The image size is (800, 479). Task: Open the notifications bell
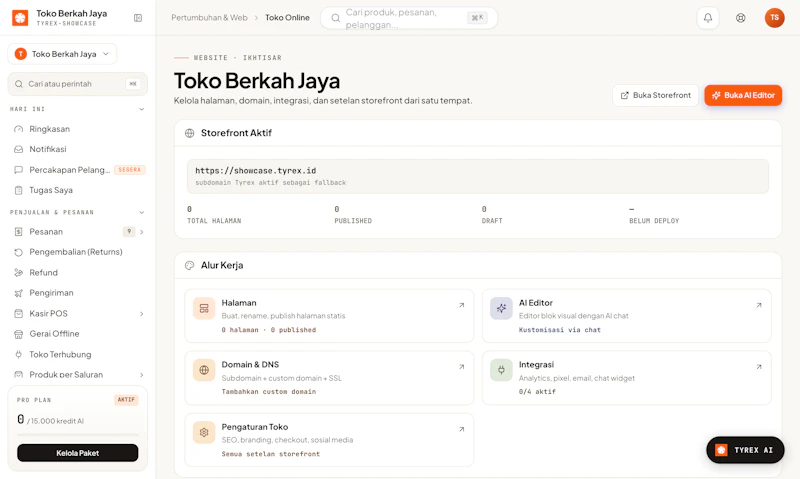coord(708,18)
